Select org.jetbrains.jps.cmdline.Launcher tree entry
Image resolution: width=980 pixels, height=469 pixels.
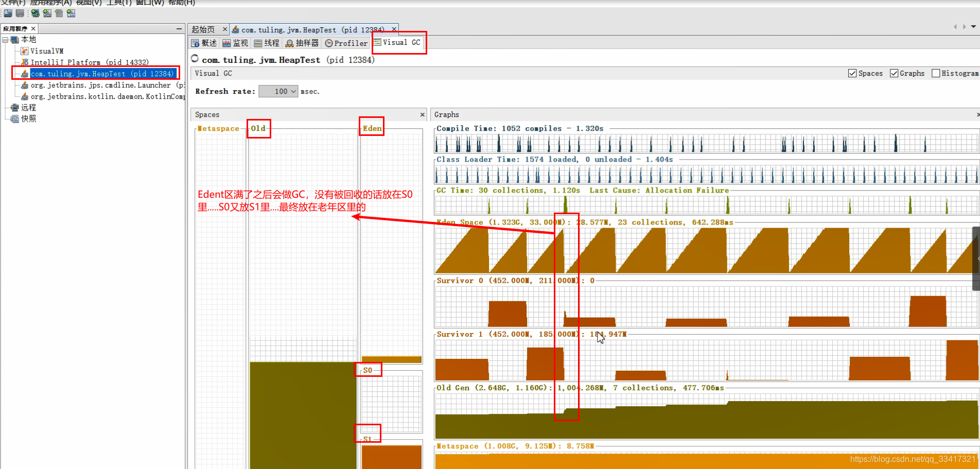pos(108,85)
